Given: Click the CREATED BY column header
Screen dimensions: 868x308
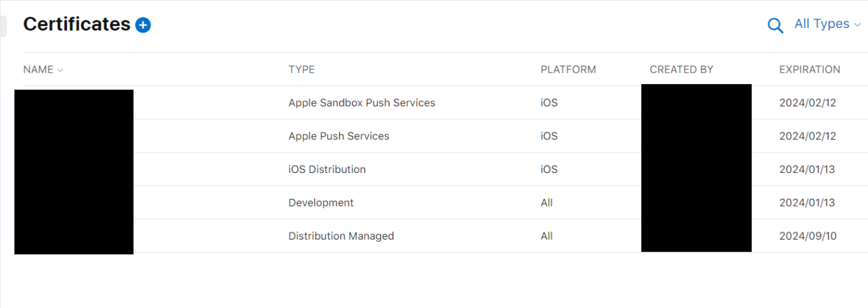Looking at the screenshot, I should pos(682,70).
